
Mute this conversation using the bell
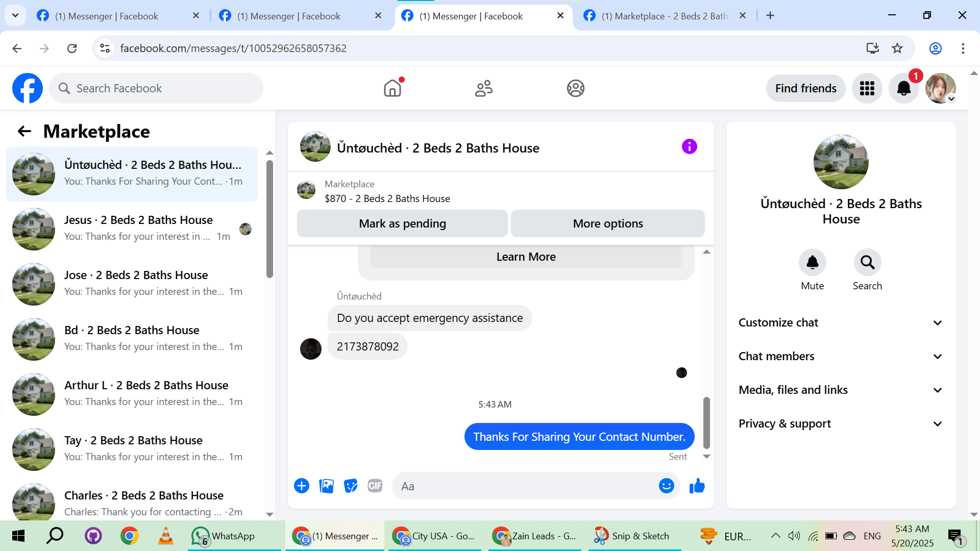pos(812,262)
